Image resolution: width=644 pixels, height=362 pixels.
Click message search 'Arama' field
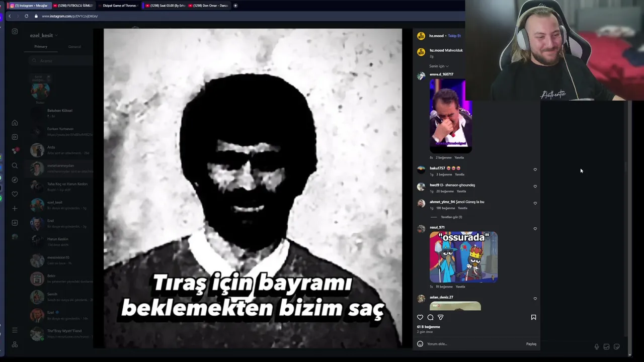(60, 61)
